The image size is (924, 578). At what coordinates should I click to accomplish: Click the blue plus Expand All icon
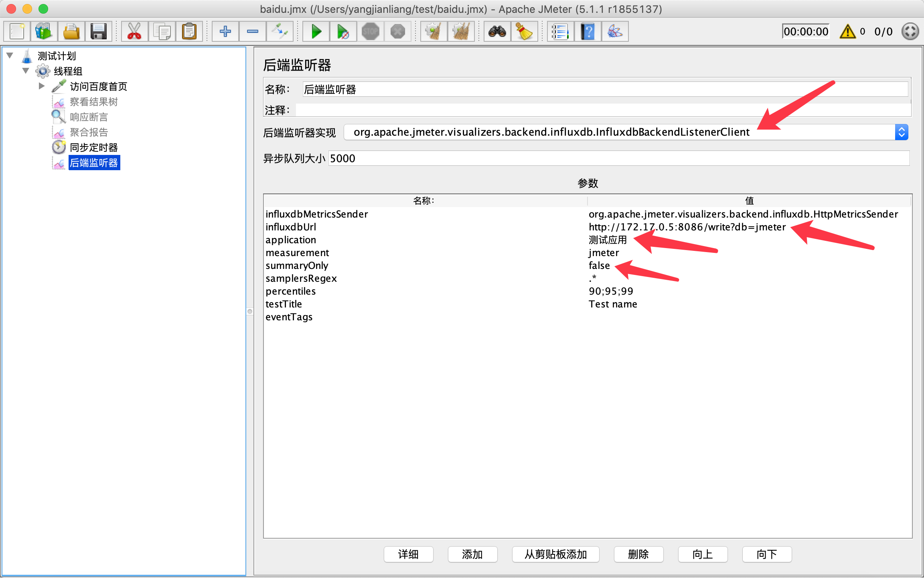225,31
